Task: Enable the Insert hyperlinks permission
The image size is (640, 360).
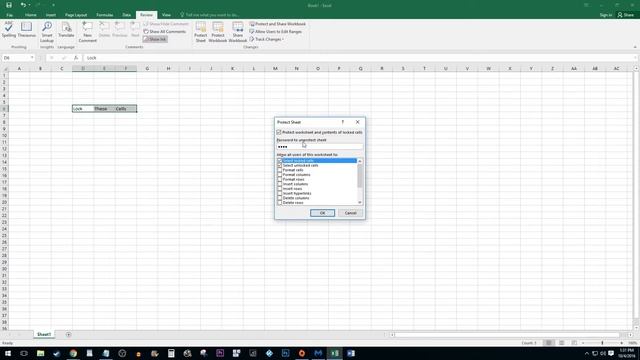Action: pos(280,193)
